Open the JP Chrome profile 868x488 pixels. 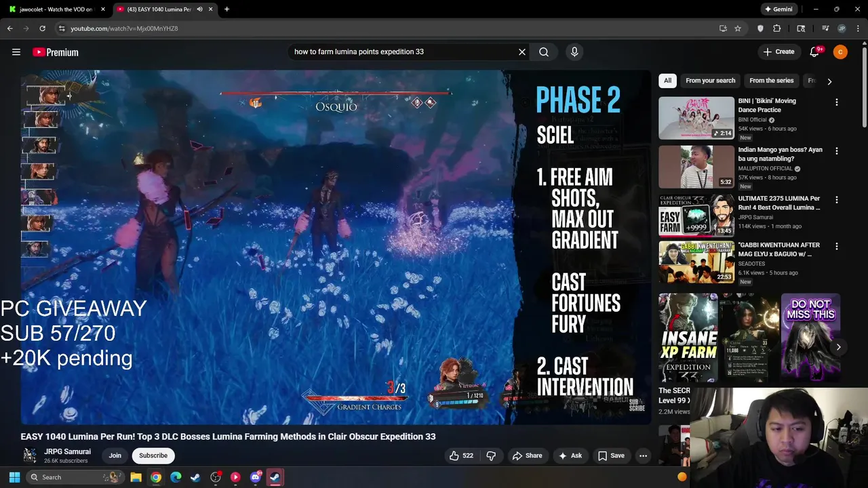tap(842, 28)
